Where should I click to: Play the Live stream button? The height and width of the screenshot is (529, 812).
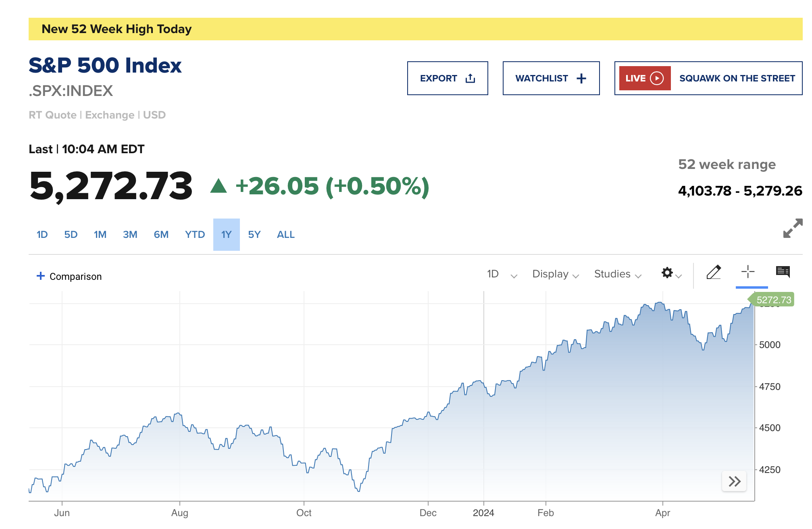click(x=645, y=78)
